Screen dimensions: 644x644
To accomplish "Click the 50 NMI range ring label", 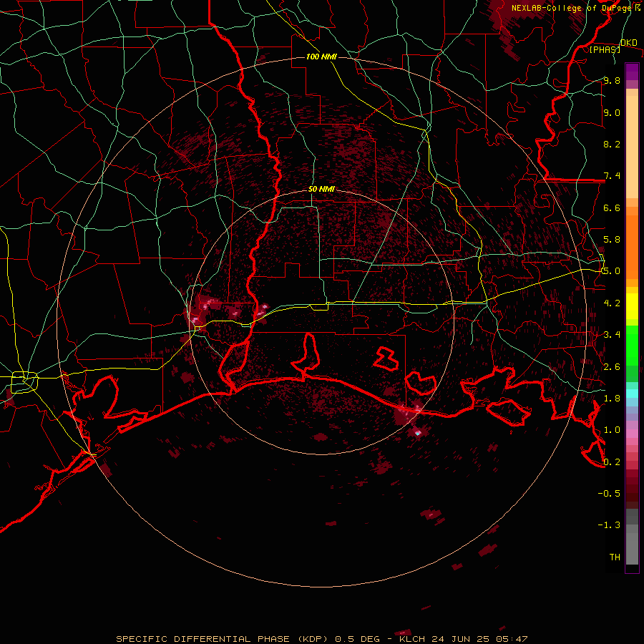I will click(321, 189).
